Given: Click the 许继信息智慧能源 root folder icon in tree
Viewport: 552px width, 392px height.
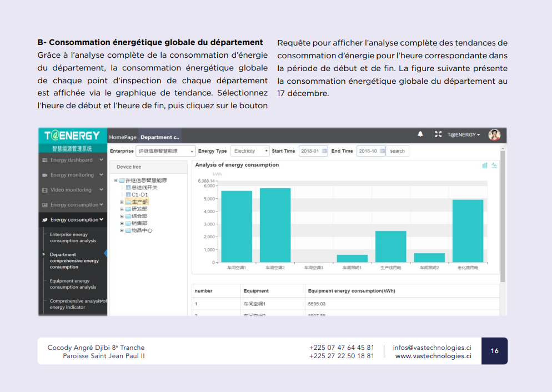Looking at the screenshot, I should (122, 180).
